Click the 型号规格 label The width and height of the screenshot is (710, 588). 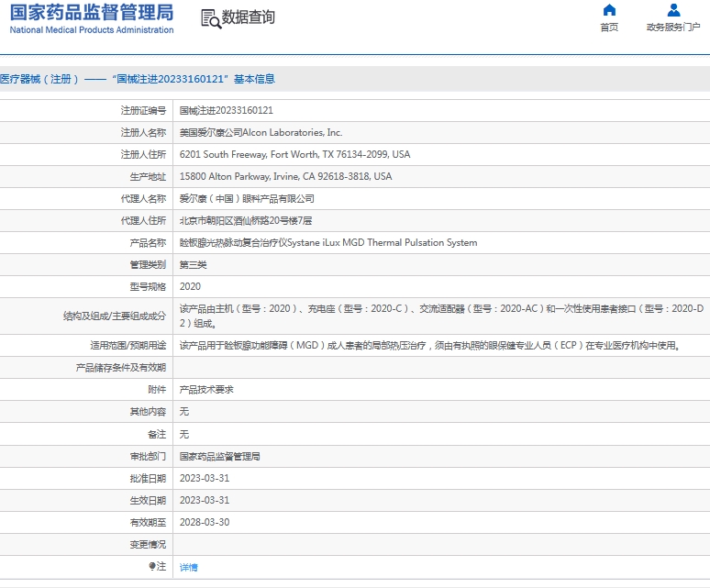148,287
